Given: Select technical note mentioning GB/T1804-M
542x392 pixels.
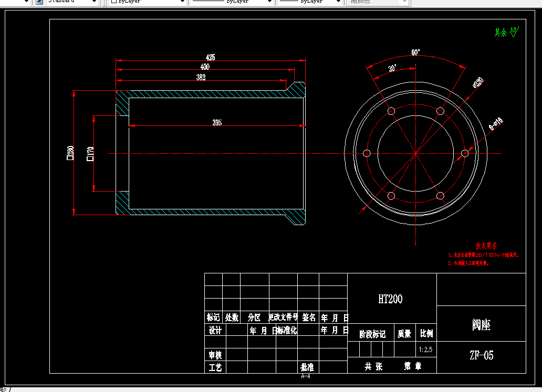Looking at the screenshot, I should click(x=484, y=255).
